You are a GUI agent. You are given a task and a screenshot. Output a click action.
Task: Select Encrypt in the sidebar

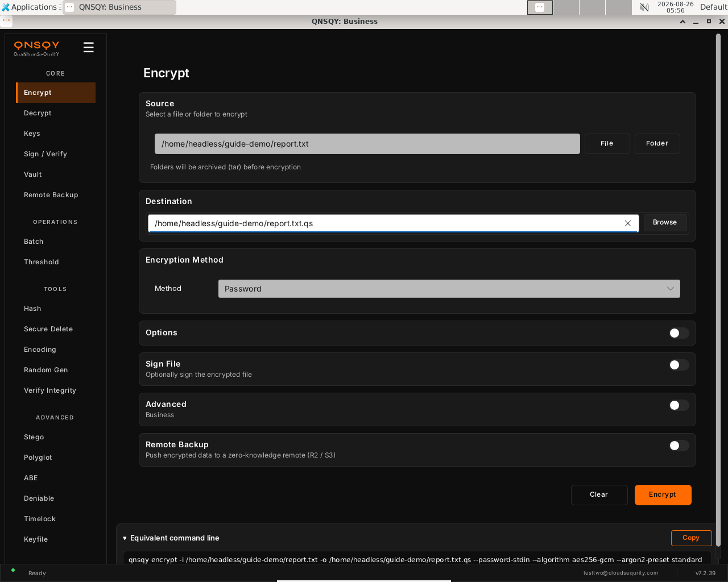coord(56,93)
